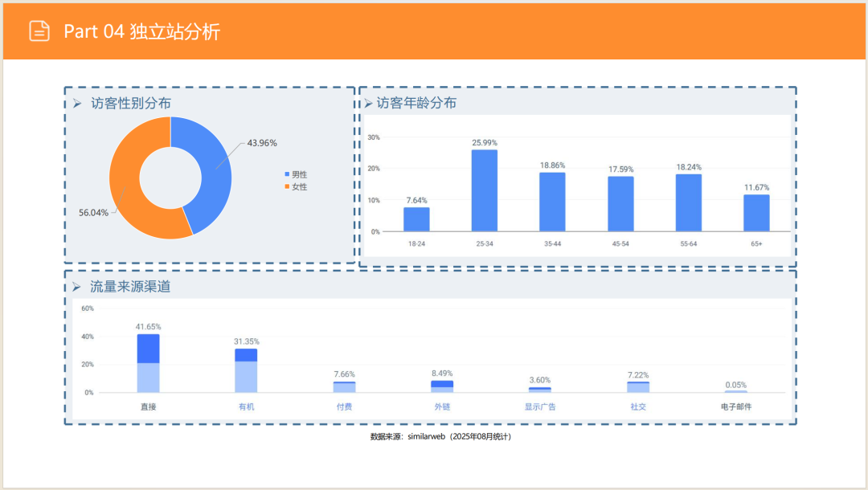Select the 访客年龄分布 heading
868x490 pixels.
[x=416, y=103]
